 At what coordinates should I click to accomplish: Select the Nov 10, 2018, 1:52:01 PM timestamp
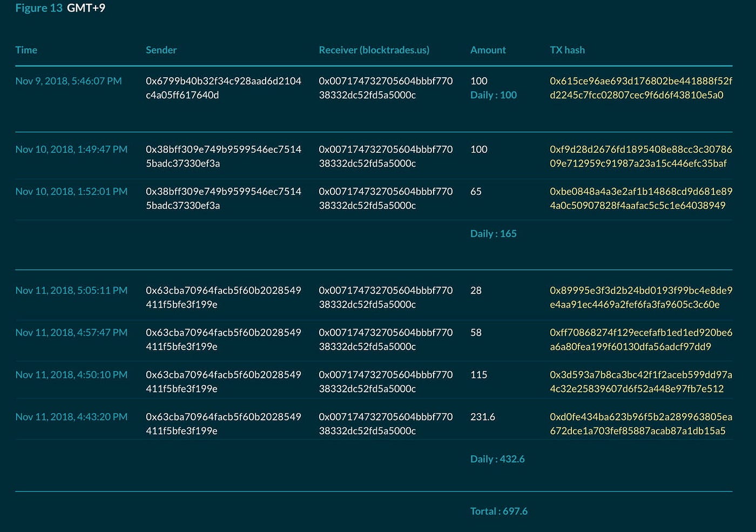tap(71, 192)
